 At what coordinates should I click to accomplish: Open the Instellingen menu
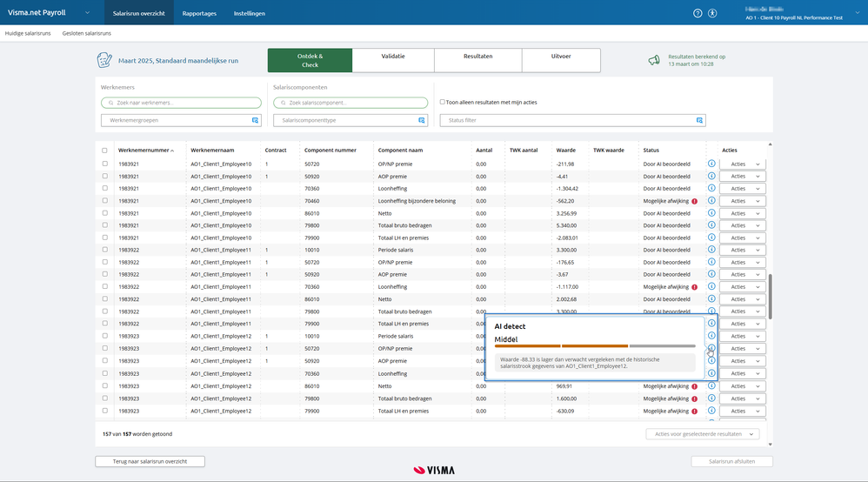coord(249,13)
